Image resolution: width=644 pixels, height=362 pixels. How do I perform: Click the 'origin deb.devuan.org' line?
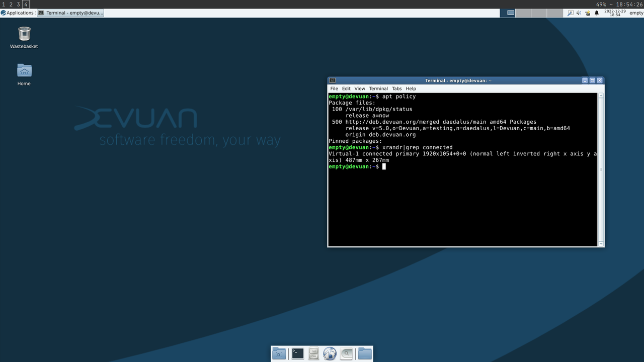(381, 135)
